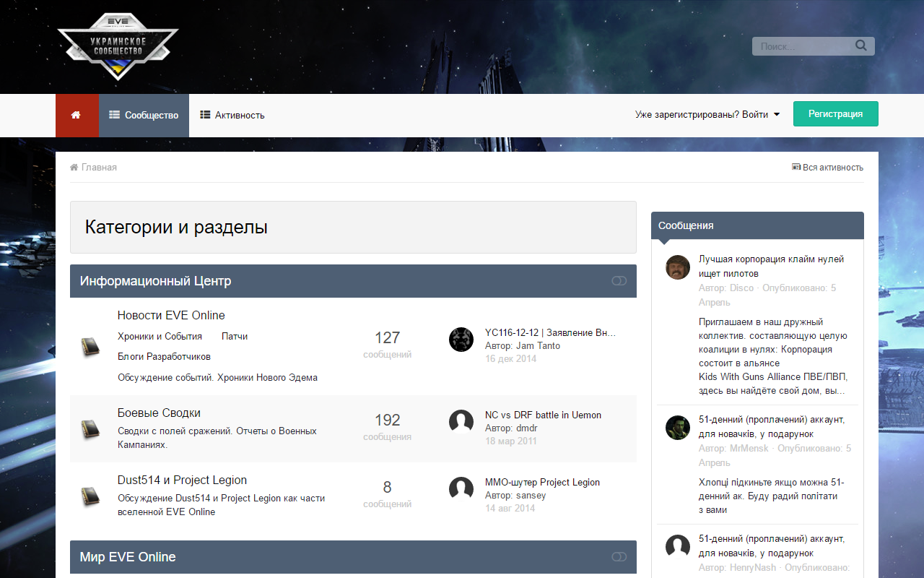Open MrMensk author link
Image resolution: width=924 pixels, height=578 pixels.
pos(749,449)
